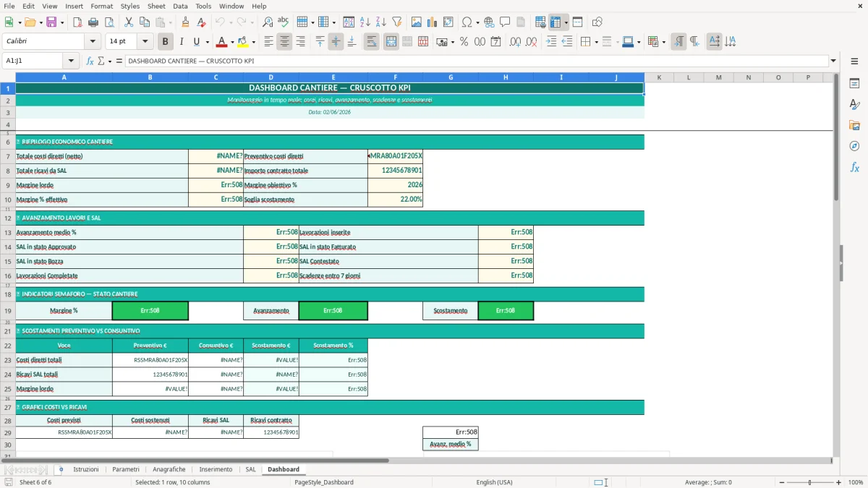Click the Sort Ascending icon
This screenshot has width=868, height=488.
click(365, 22)
